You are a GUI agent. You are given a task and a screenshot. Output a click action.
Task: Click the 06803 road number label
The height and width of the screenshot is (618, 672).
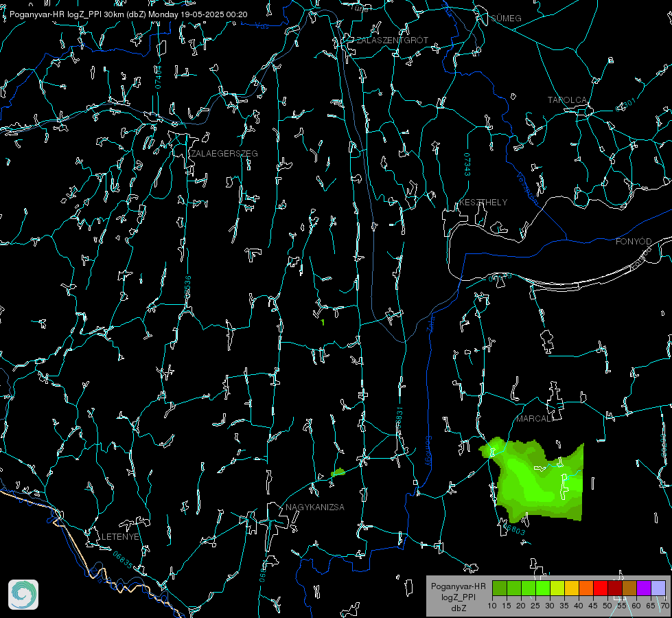[514, 529]
